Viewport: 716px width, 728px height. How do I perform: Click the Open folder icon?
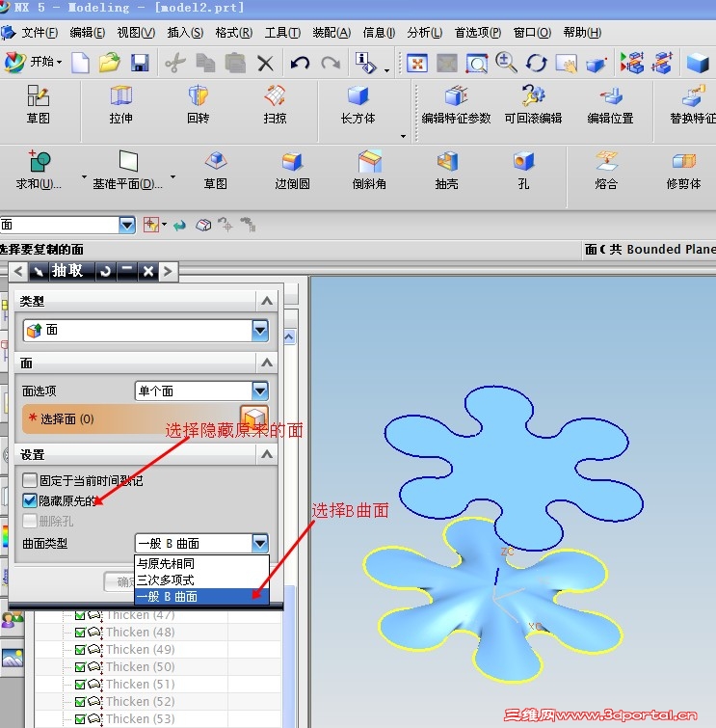point(110,63)
